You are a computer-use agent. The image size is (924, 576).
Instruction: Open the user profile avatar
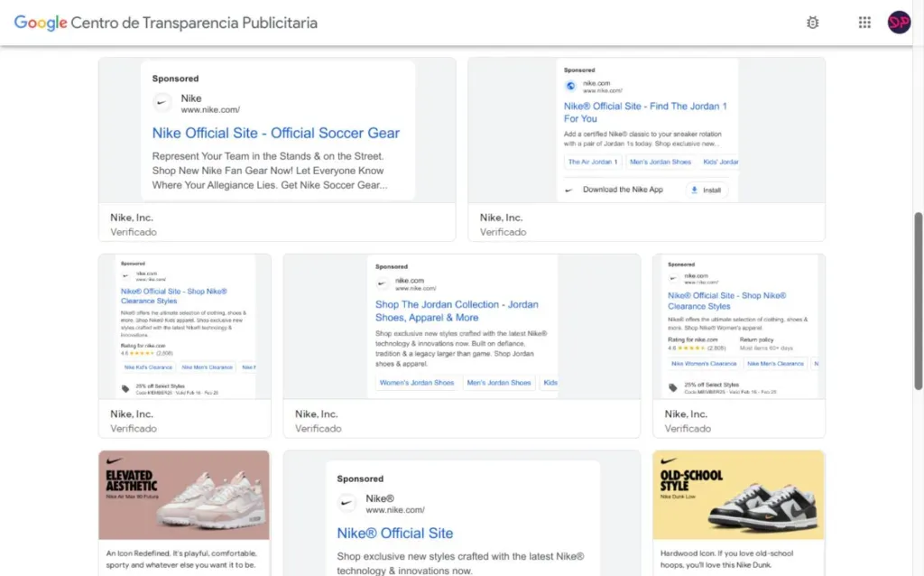click(899, 23)
